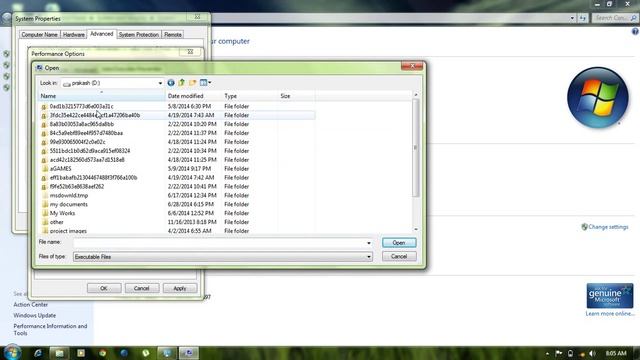
Task: Switch to the Computer Name tab
Action: click(39, 35)
